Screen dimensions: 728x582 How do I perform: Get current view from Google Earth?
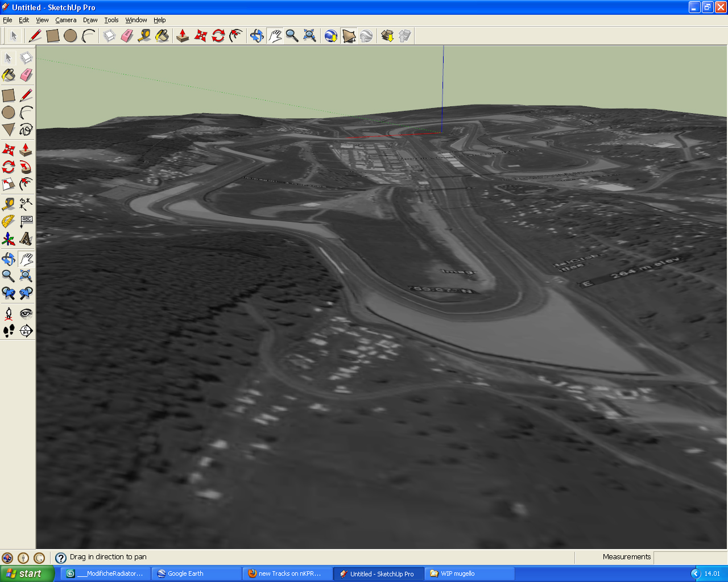coord(331,36)
